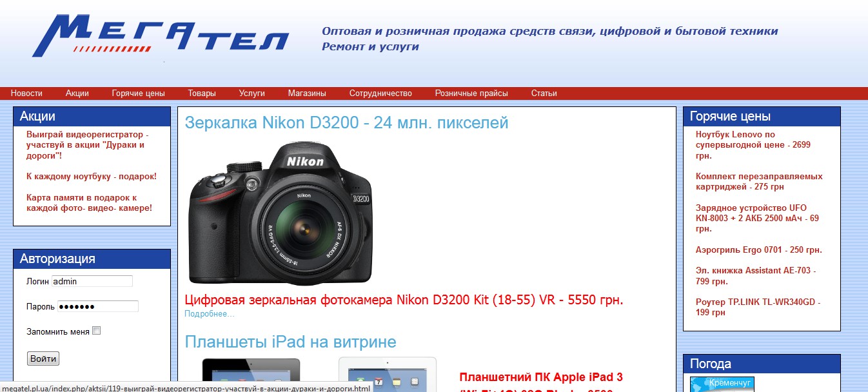Viewport: 868px width, 392px height.
Task: Open the Горячие цены menu item
Action: [x=138, y=93]
